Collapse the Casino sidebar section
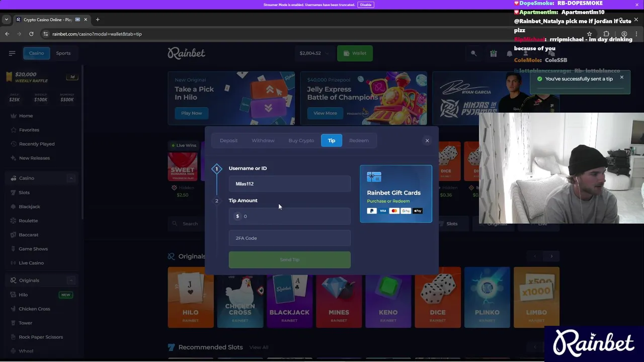Viewport: 644px width, 362px height. point(71,178)
